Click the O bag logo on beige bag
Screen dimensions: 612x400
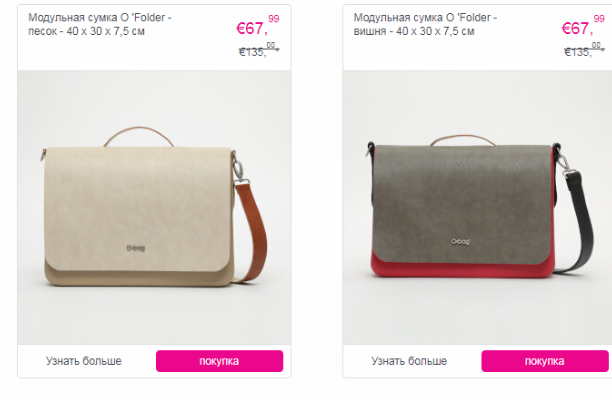coord(135,248)
